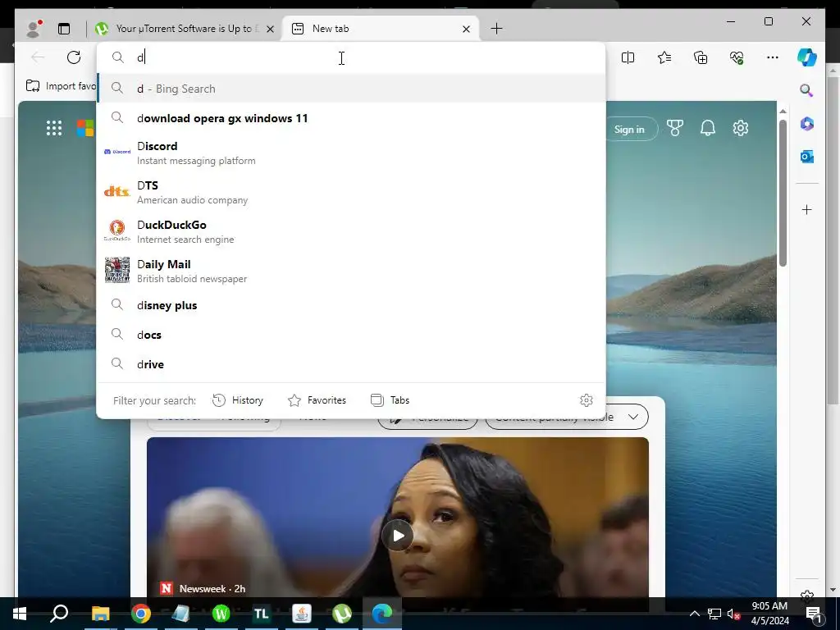Screen dimensions: 840x630
Task: Select 'd - Bing Search' suggestion
Action: click(351, 89)
